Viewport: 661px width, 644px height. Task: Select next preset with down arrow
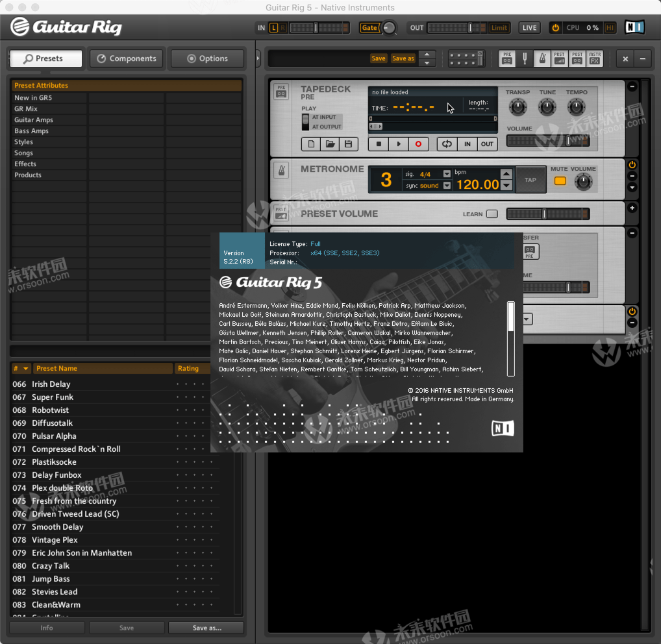click(x=427, y=63)
